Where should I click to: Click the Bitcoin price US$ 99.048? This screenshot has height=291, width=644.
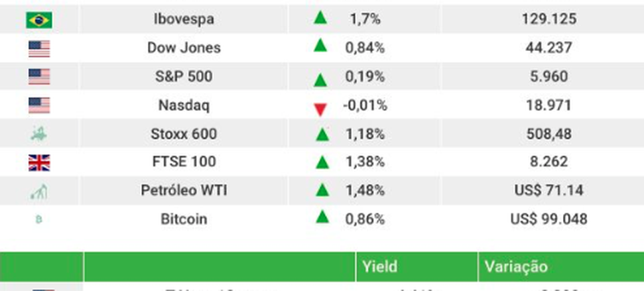(x=548, y=219)
